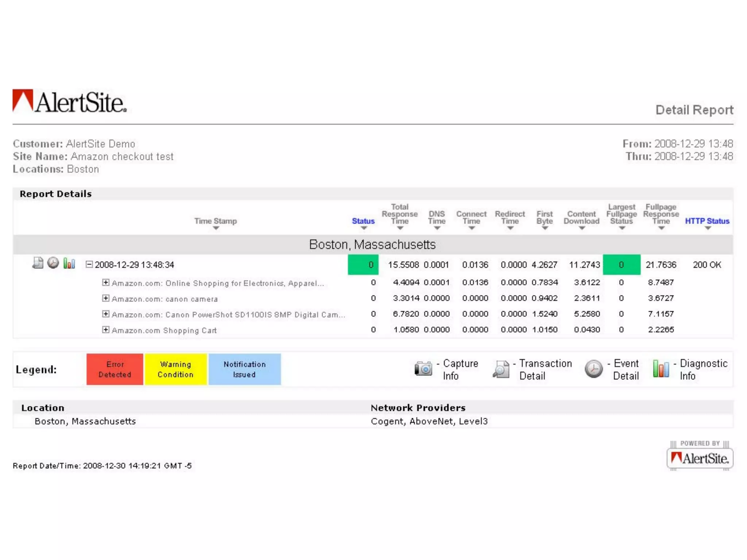Open Diagnostic Info bar chart icon in row
747x560 pixels.
(69, 263)
